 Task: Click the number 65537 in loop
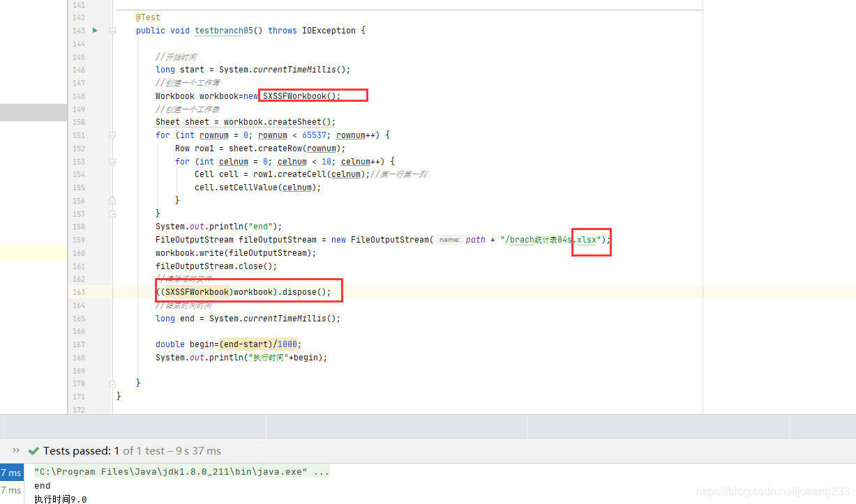[314, 135]
